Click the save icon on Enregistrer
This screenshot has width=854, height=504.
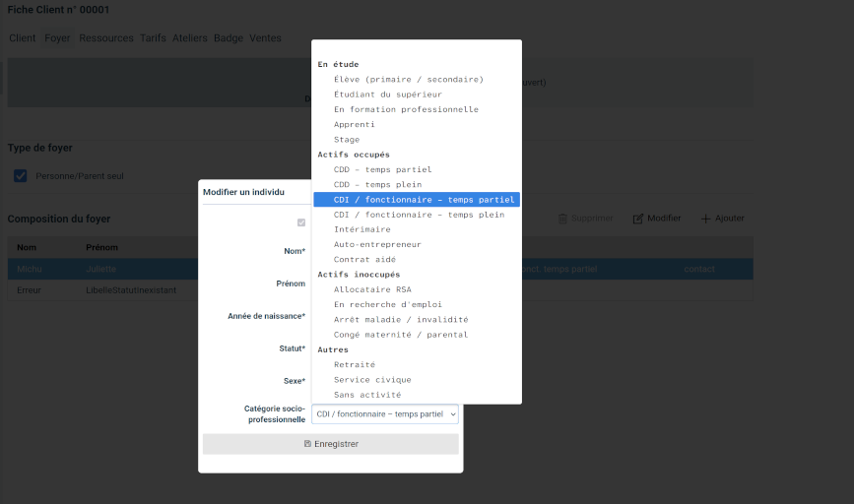coord(307,444)
